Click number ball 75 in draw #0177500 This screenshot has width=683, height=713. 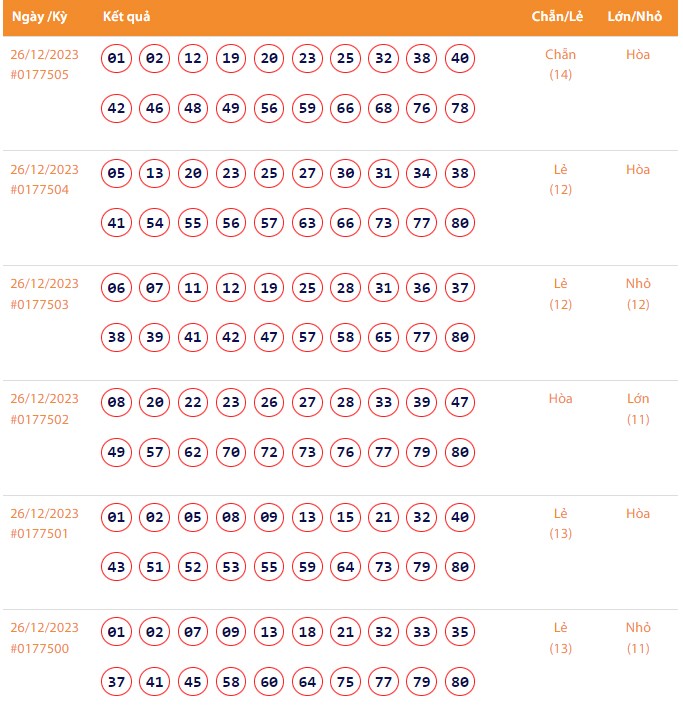click(x=346, y=682)
